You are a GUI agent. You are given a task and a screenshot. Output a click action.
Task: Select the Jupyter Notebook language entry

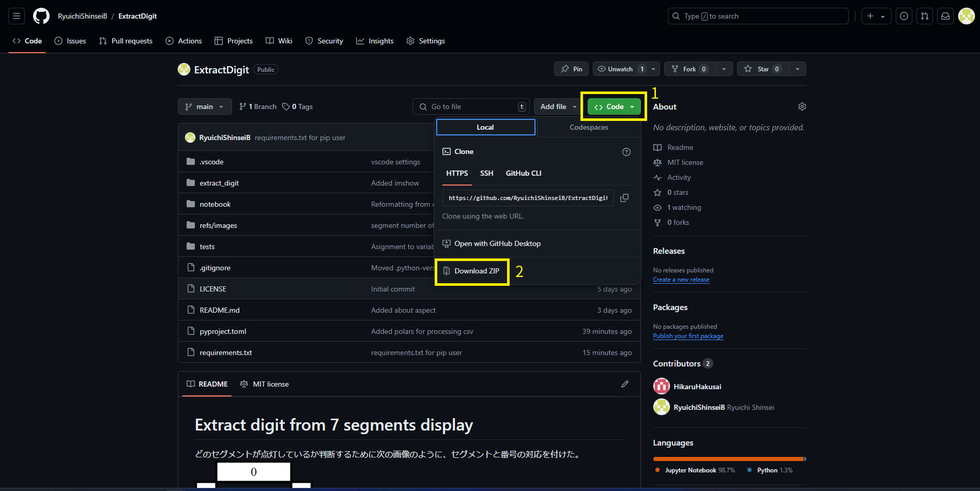(x=695, y=470)
